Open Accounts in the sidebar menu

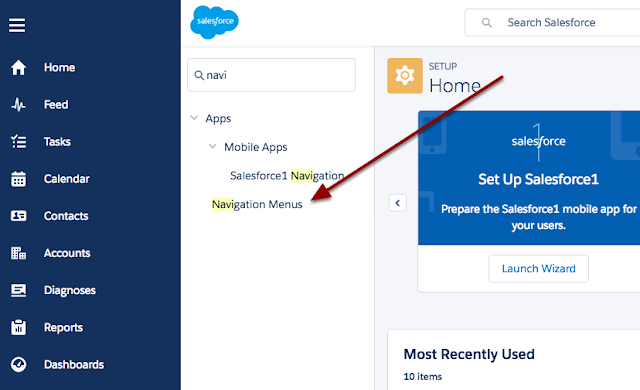(x=67, y=253)
